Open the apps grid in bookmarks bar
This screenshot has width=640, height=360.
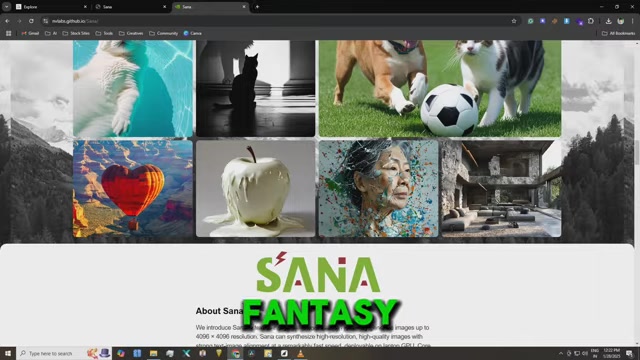click(8, 33)
